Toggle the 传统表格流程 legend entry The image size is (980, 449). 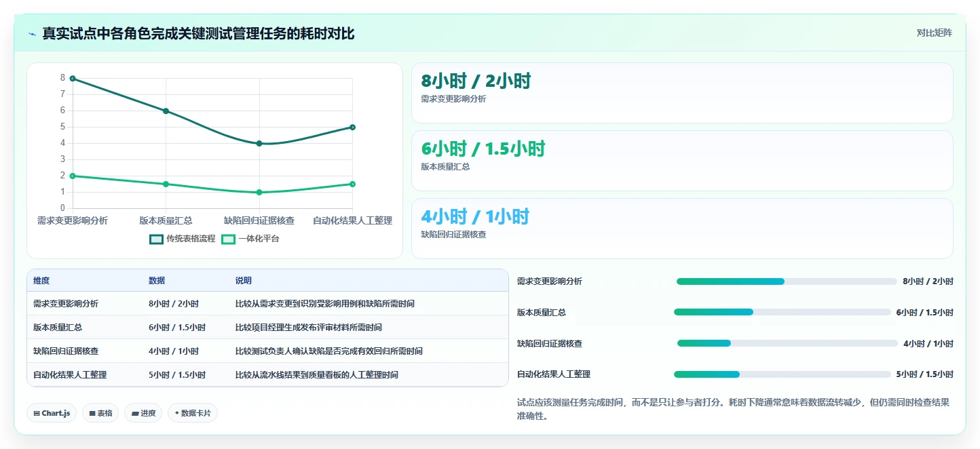click(x=183, y=239)
